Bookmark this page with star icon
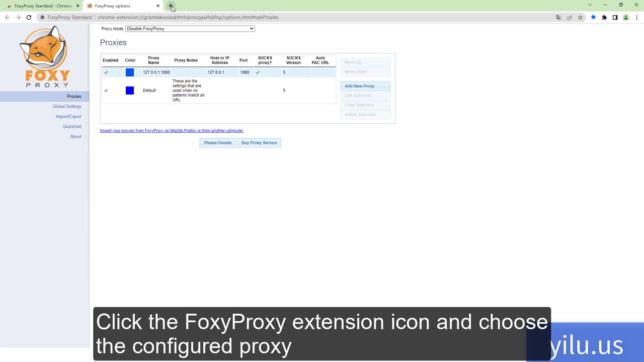Screen dimensions: 644x362 tap(580, 17)
